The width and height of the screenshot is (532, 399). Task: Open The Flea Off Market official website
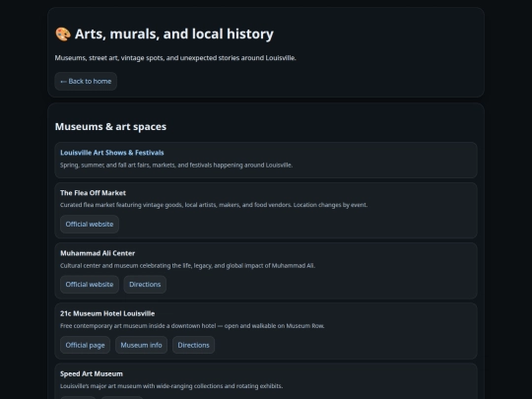tap(90, 225)
